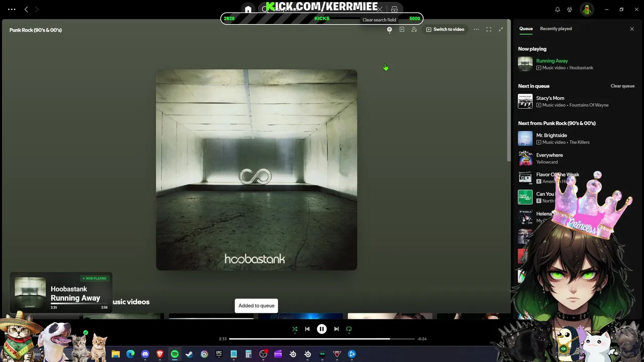Screen dimensions: 644x362
Task: Toggle the Queue view icon
Action: coord(401,30)
